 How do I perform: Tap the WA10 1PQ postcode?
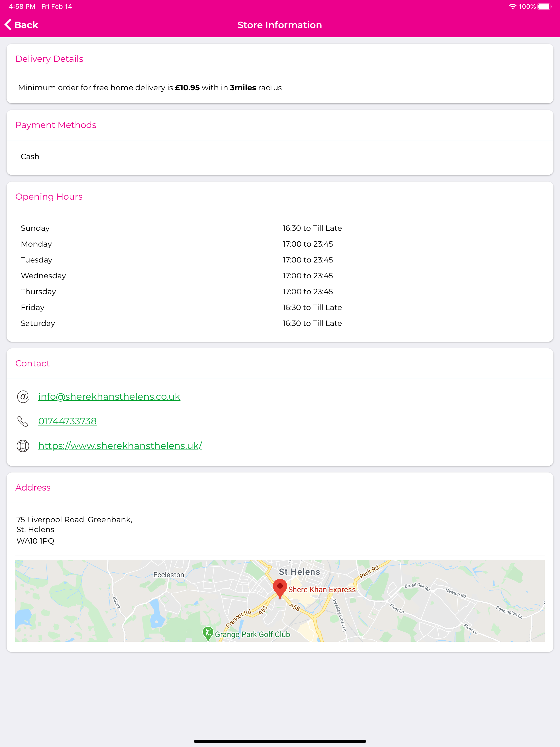click(36, 541)
